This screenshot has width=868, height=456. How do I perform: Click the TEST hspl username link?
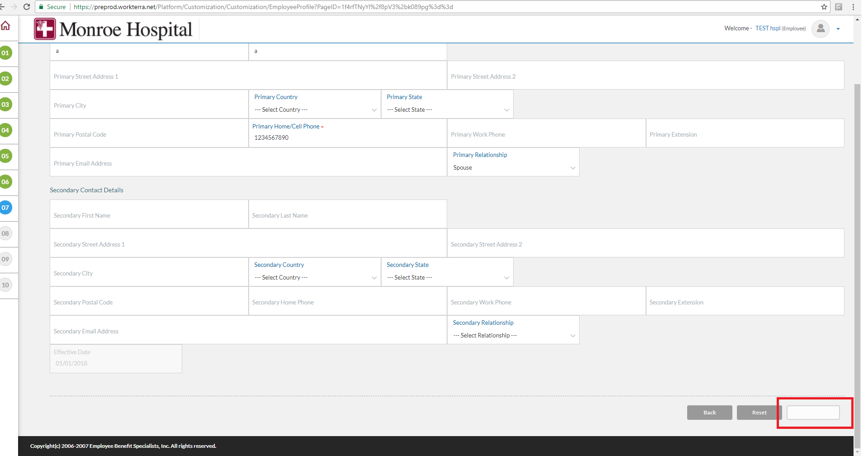tap(767, 28)
